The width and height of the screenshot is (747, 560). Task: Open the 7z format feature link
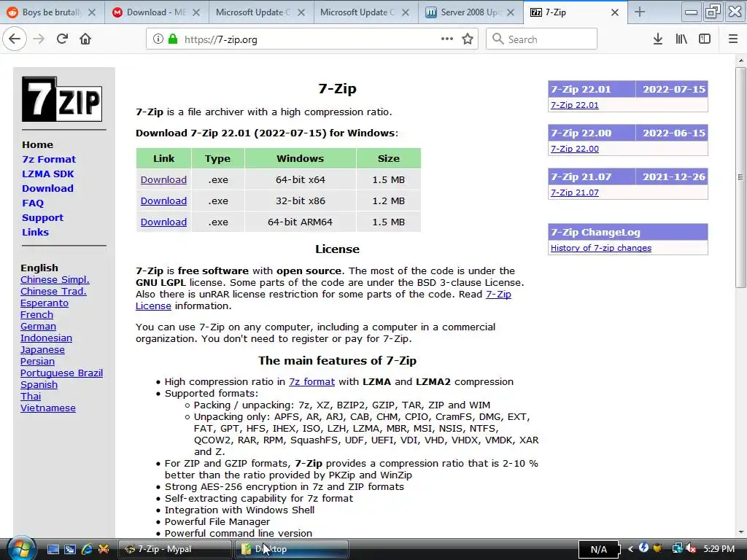coord(311,381)
